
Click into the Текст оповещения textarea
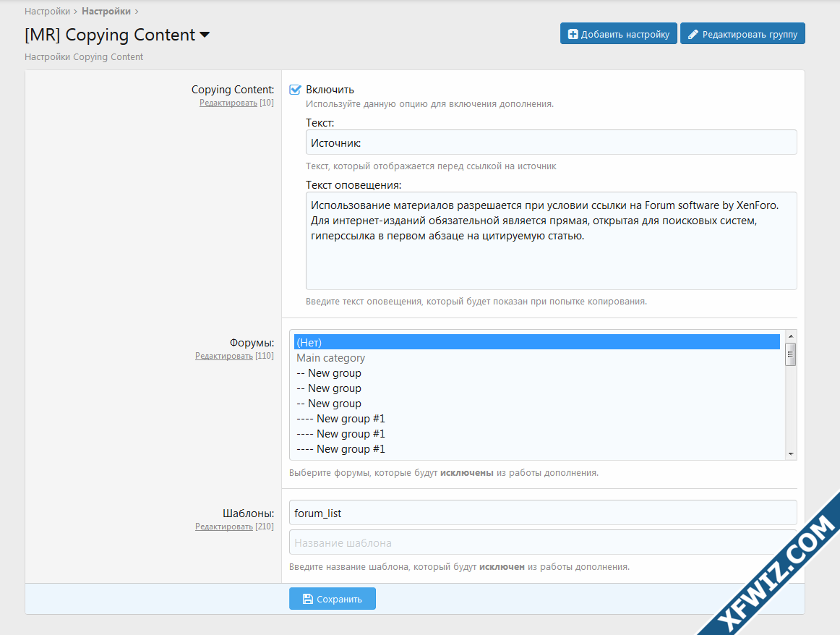(552, 241)
